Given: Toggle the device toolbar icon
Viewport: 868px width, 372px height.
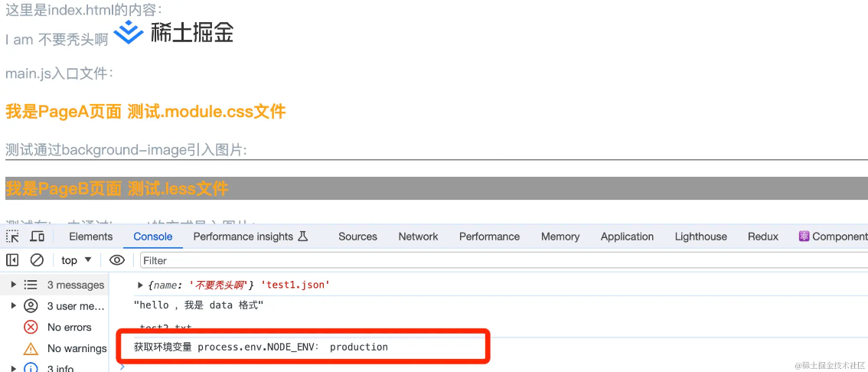Looking at the screenshot, I should pos(37,237).
